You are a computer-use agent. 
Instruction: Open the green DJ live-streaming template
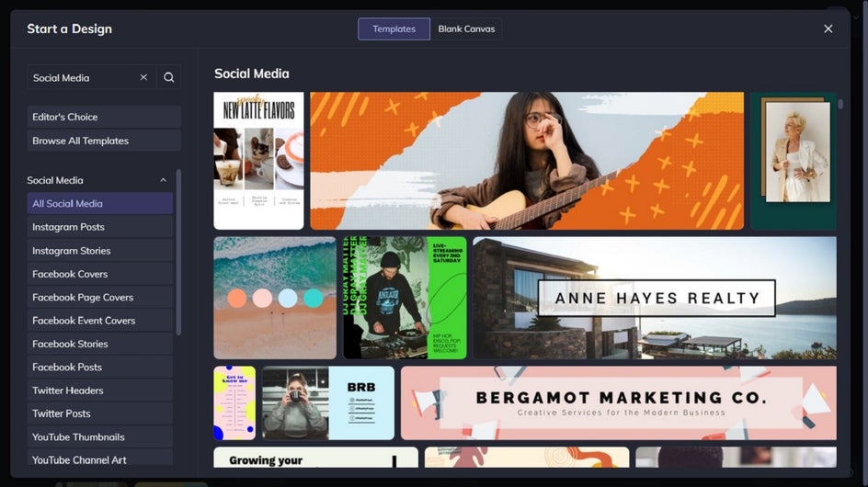click(405, 298)
